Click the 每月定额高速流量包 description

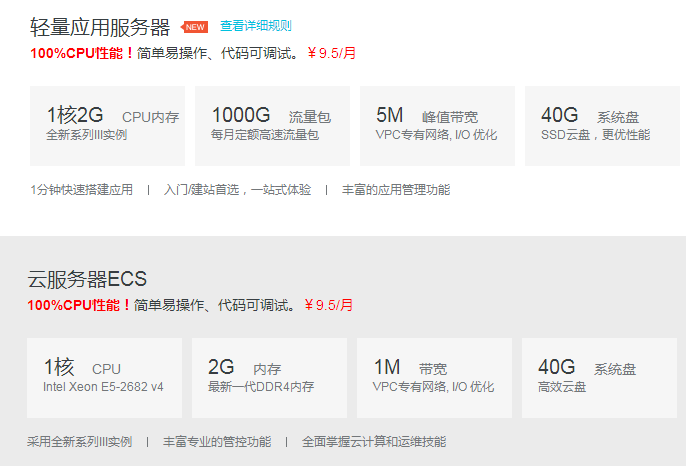click(265, 135)
